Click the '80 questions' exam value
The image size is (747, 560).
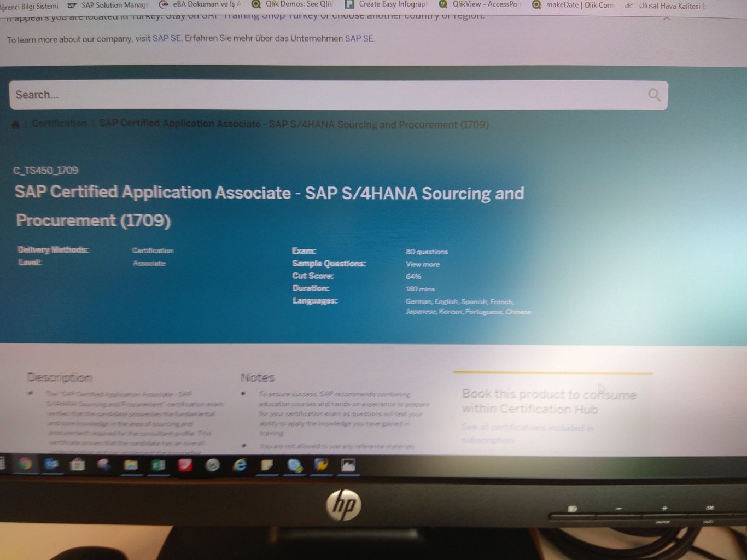pyautogui.click(x=427, y=252)
